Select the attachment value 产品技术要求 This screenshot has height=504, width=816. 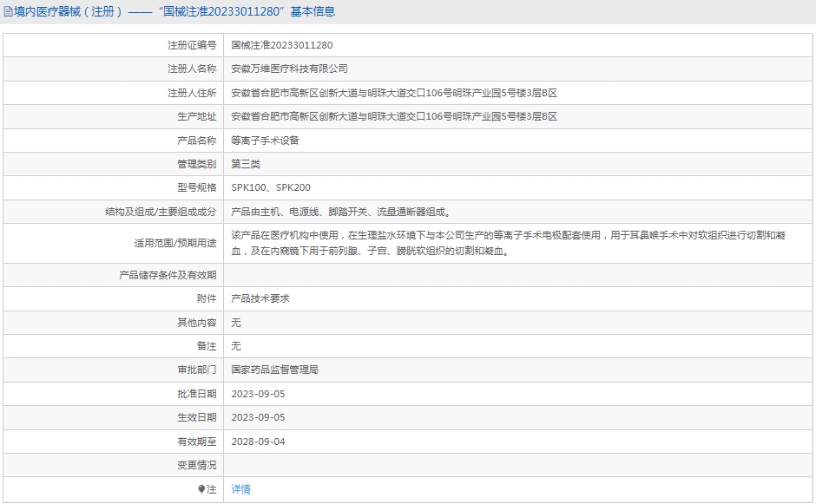pos(260,298)
